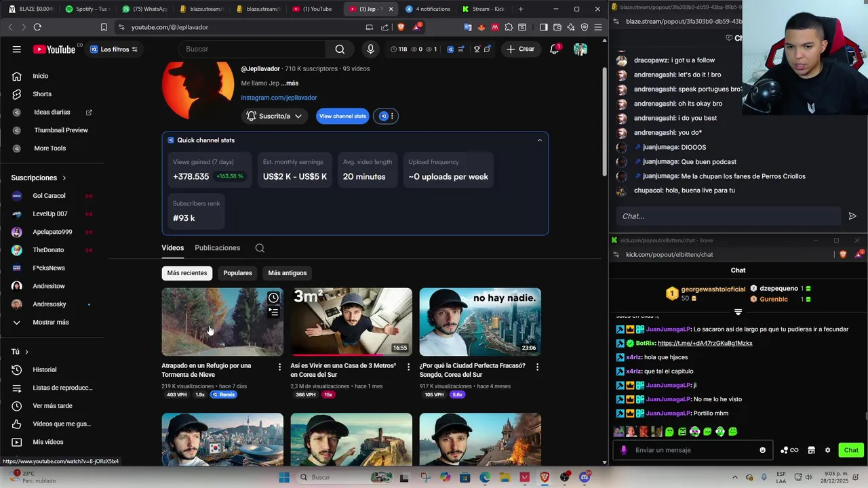Open Discord from the taskbar

(x=585, y=477)
